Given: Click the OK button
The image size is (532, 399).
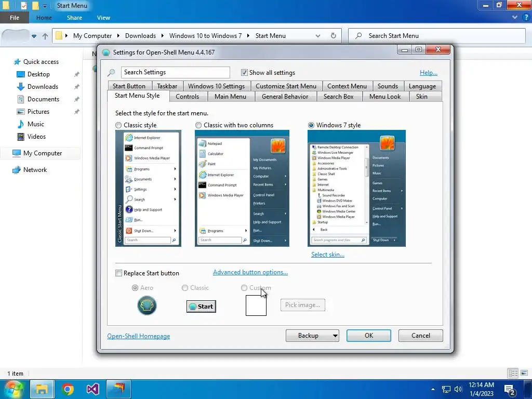Looking at the screenshot, I should [369, 336].
